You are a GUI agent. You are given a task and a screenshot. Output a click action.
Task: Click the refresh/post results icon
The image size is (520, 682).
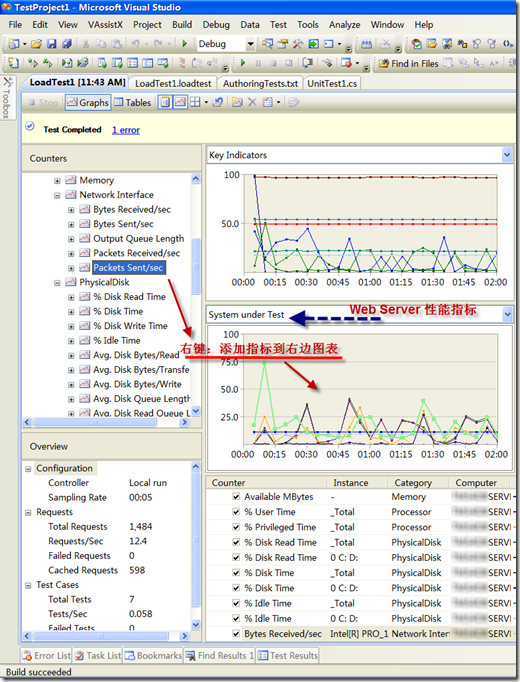click(218, 102)
